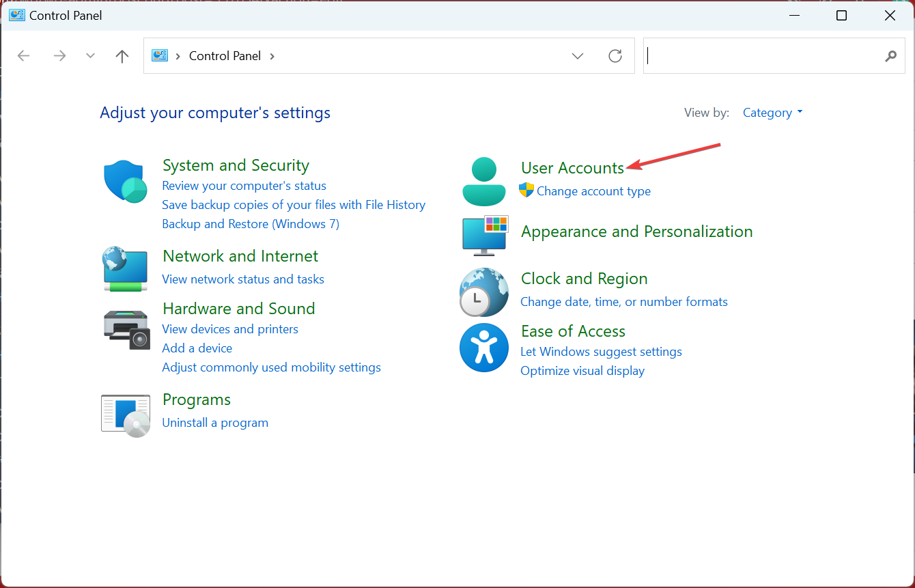
Task: Click the refresh button in address bar
Action: (615, 56)
